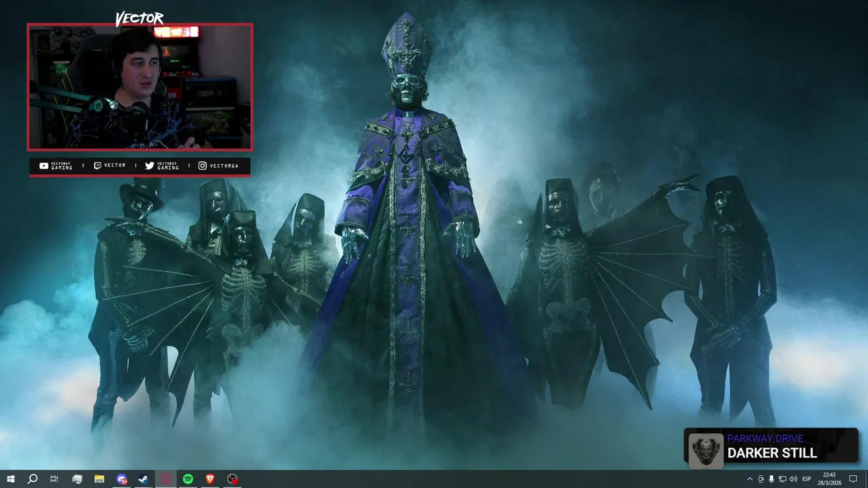Open the clock showing 22:43

click(x=829, y=479)
